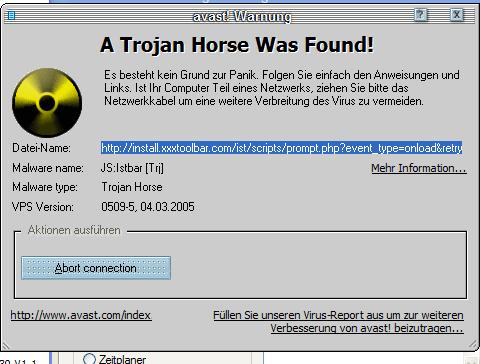The width and height of the screenshot is (480, 364).
Task: Click the bottom-left resize grip
Action: [x=6, y=345]
